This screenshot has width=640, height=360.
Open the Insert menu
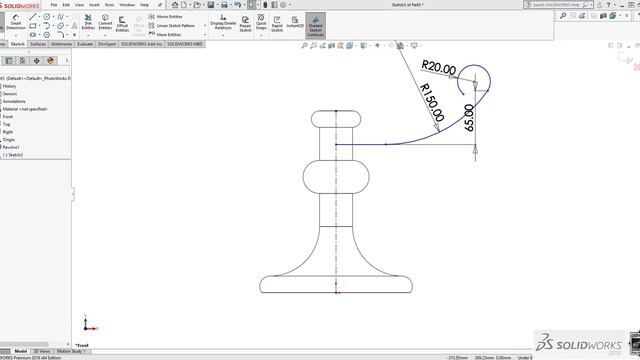tap(94, 5)
